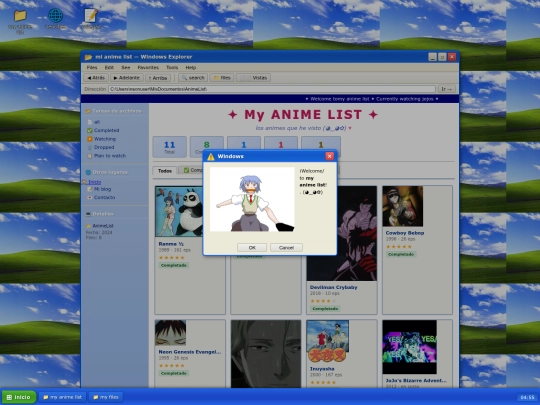
Task: Click Cancel in the Windows welcome dialog
Action: click(286, 248)
